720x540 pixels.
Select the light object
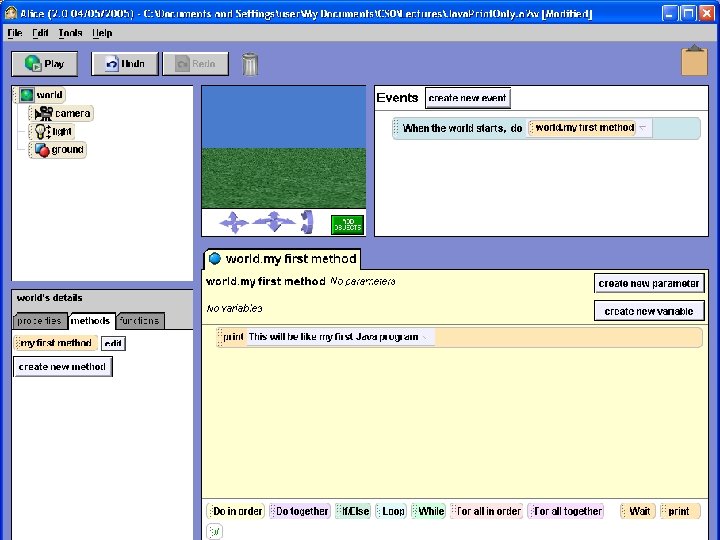[52, 131]
